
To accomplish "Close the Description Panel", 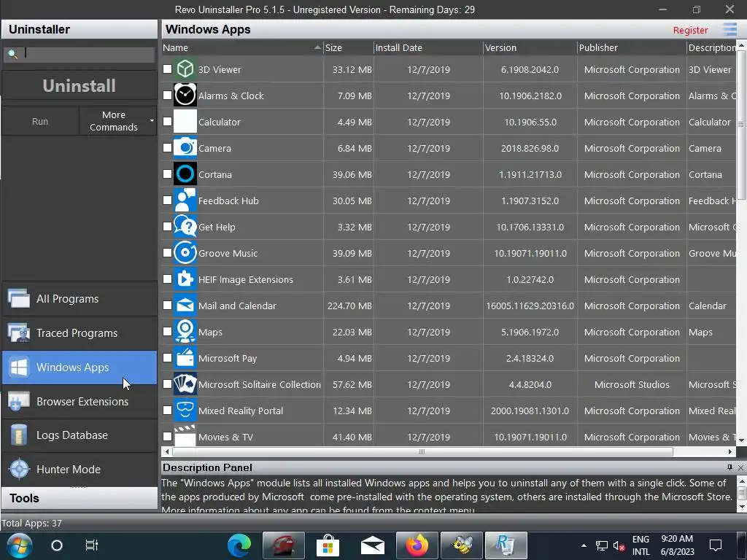I will click(740, 467).
